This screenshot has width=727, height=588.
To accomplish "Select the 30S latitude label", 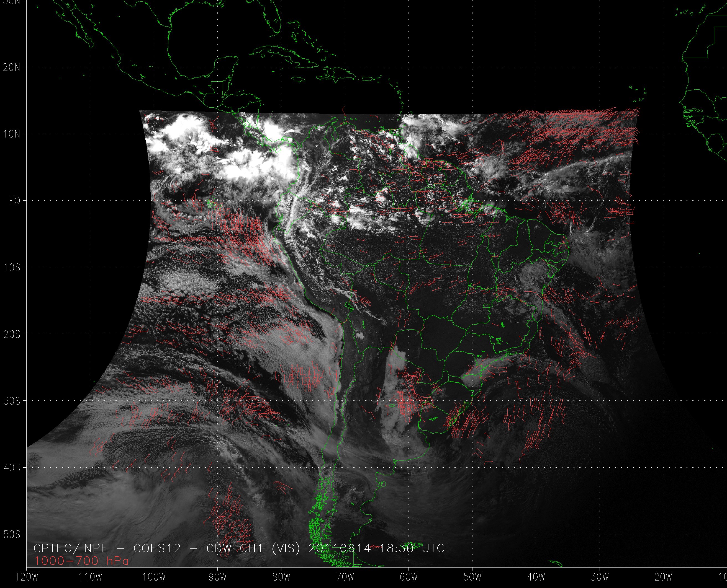I will click(x=12, y=401).
